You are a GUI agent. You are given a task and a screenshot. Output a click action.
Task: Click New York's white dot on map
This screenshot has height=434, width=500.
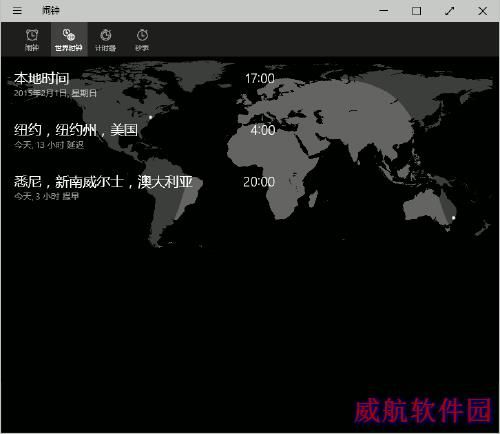tap(151, 117)
